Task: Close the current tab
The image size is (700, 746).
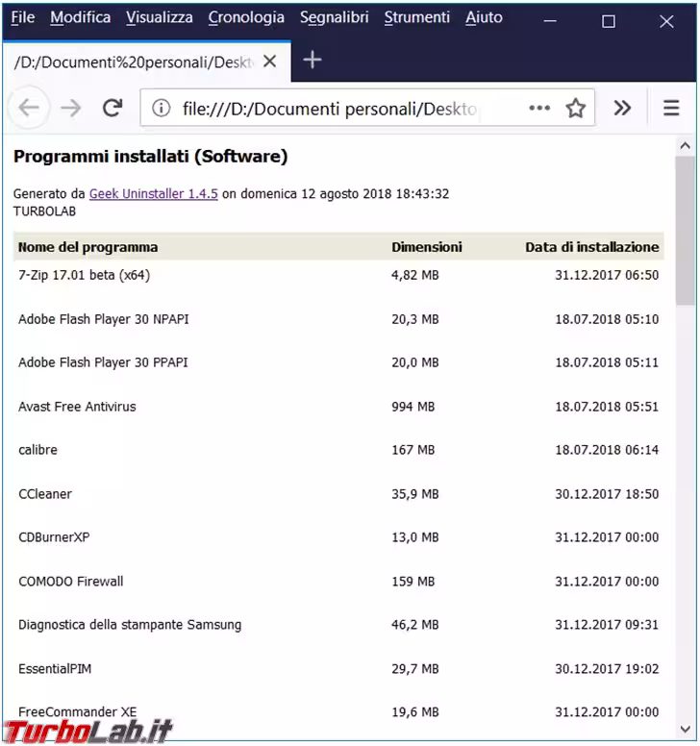Action: (269, 62)
